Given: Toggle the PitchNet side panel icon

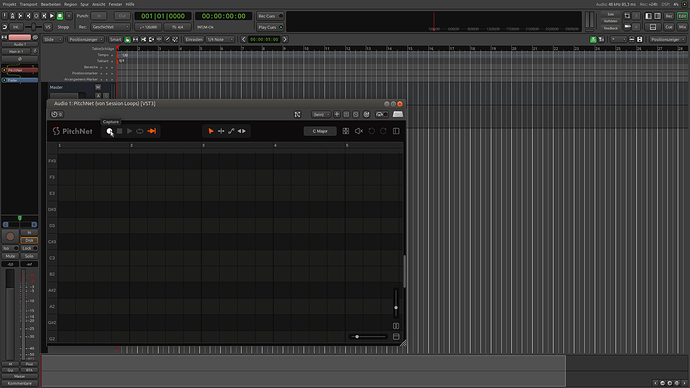Looking at the screenshot, I should pyautogui.click(x=396, y=131).
